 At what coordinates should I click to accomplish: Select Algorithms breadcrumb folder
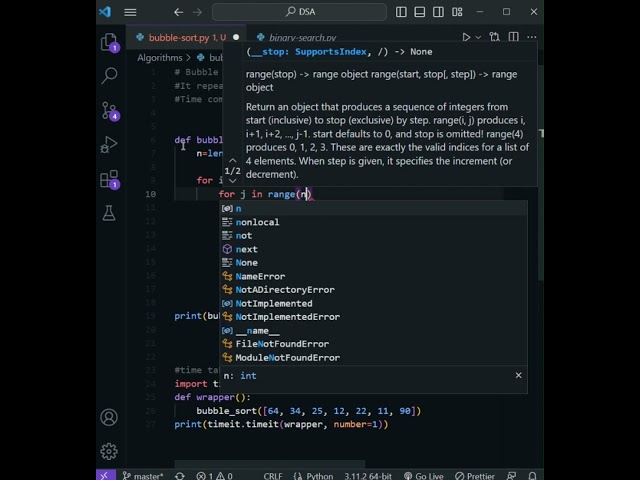coord(160,58)
